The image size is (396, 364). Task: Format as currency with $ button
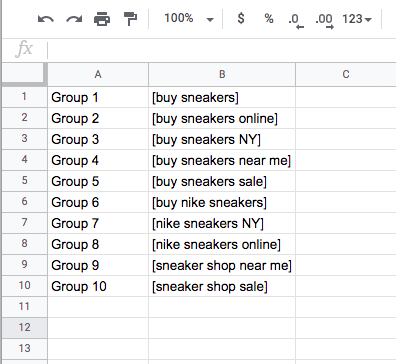241,18
